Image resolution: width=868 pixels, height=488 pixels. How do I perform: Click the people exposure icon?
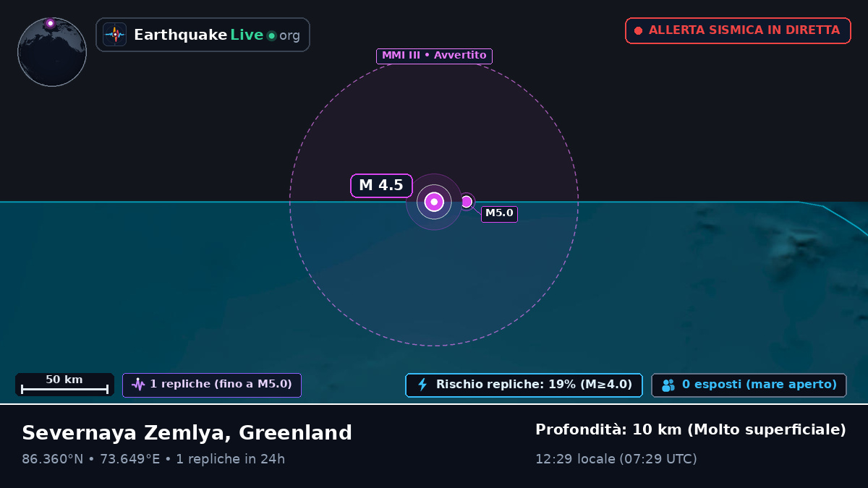[x=668, y=385]
